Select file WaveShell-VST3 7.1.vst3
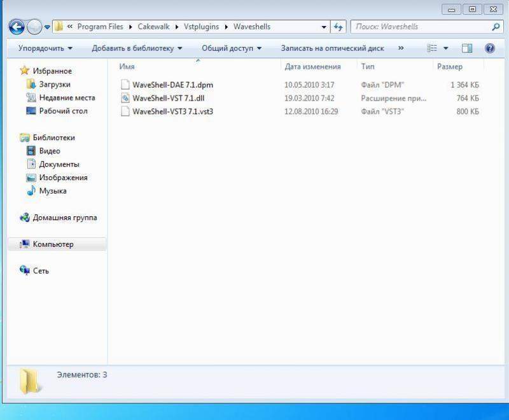 pos(172,111)
